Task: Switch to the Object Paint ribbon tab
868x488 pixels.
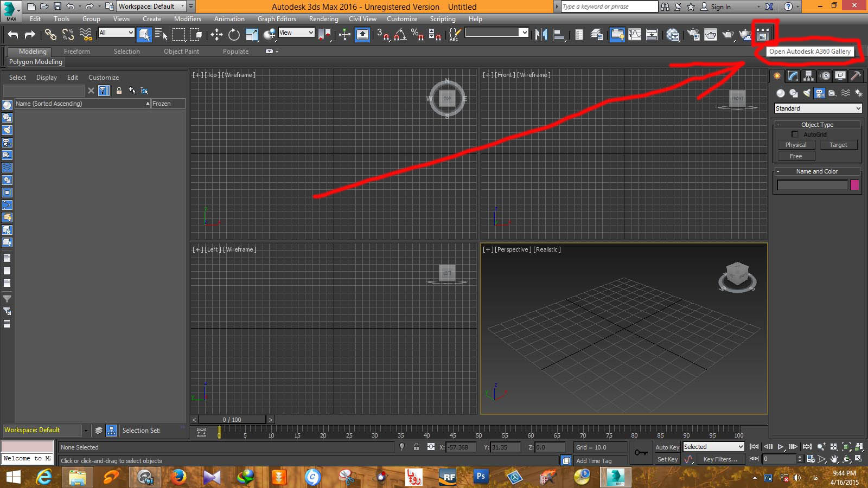Action: click(181, 52)
